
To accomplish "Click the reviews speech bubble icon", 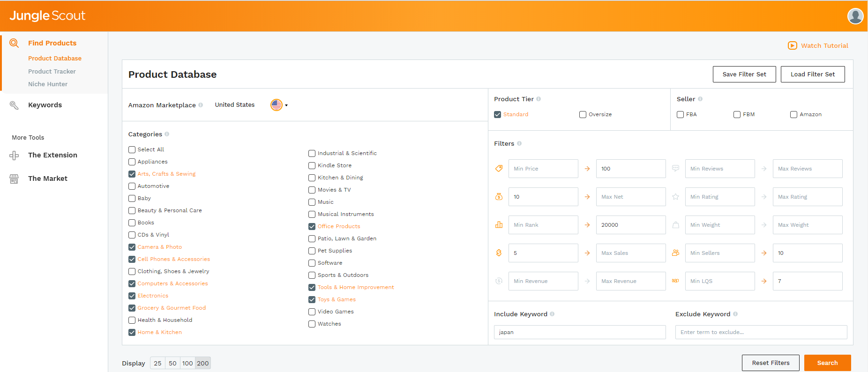I will click(675, 169).
